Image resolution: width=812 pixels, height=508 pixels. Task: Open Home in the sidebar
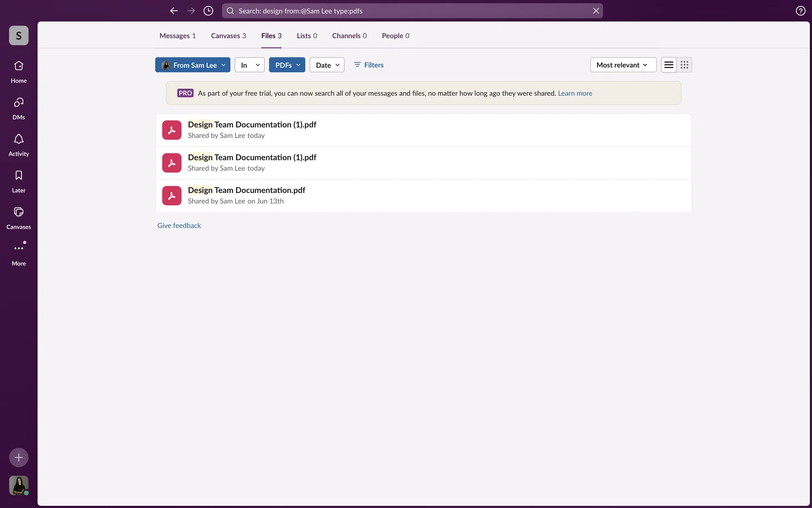(19, 71)
